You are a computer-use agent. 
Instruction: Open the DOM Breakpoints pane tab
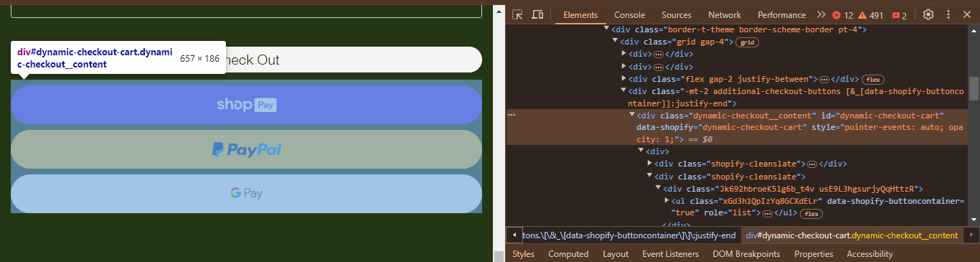pos(746,254)
